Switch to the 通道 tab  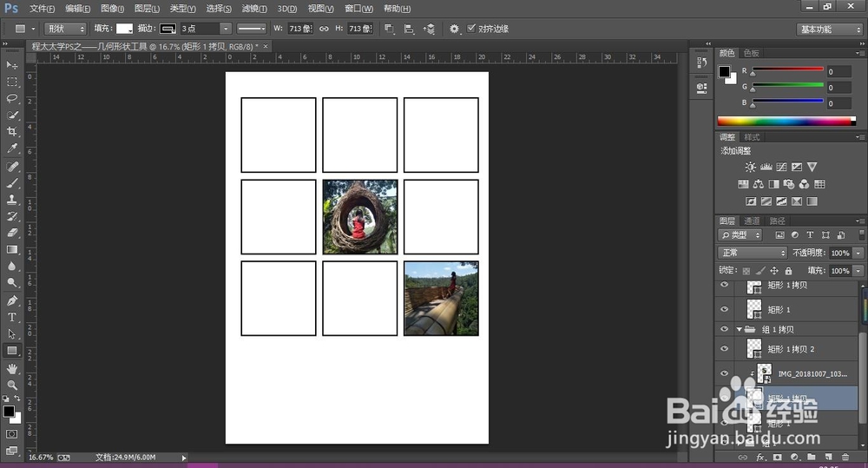[751, 221]
